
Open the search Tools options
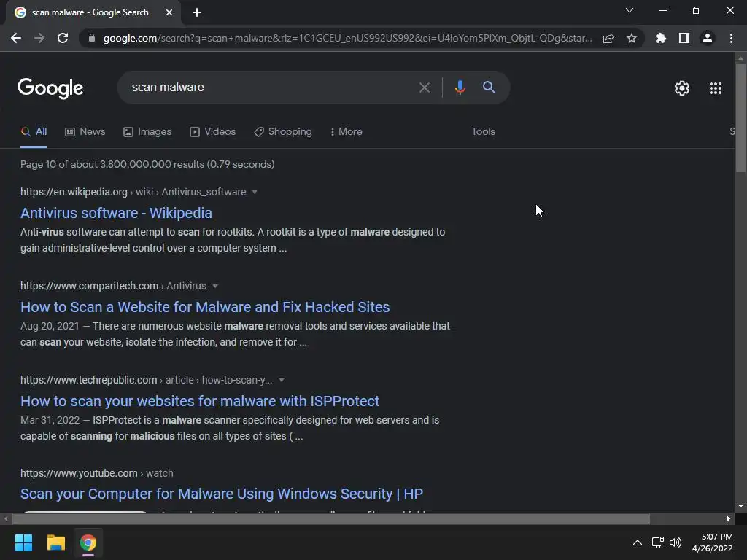[x=483, y=132]
